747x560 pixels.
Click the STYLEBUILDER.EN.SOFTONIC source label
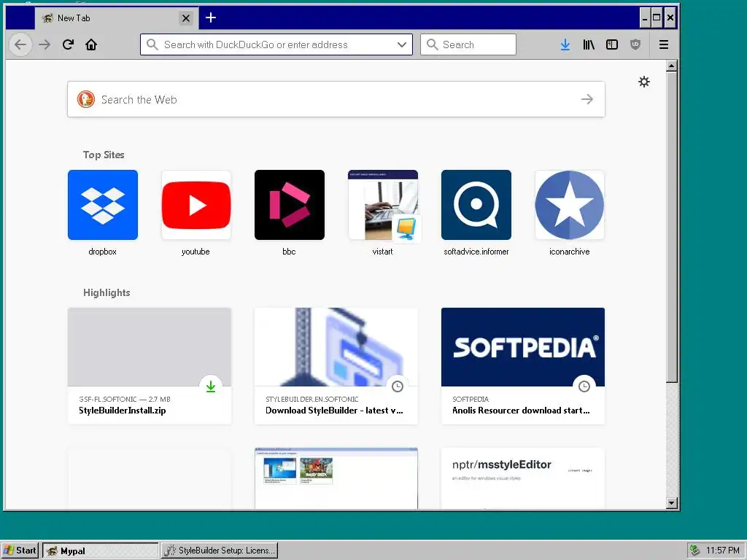(311, 399)
